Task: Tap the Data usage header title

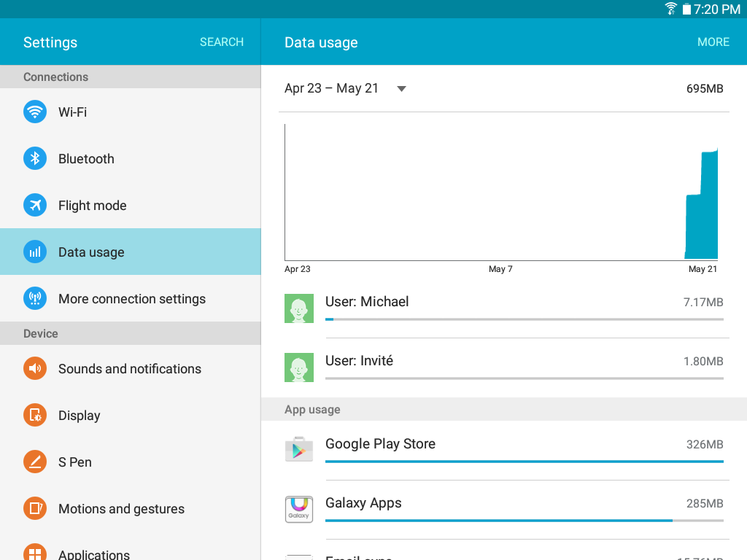Action: click(x=321, y=42)
